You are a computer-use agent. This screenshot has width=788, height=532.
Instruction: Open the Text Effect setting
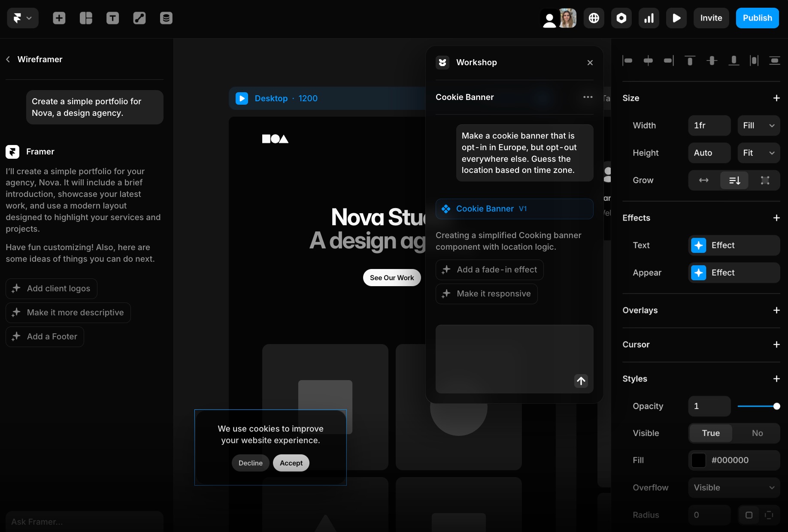(x=734, y=245)
